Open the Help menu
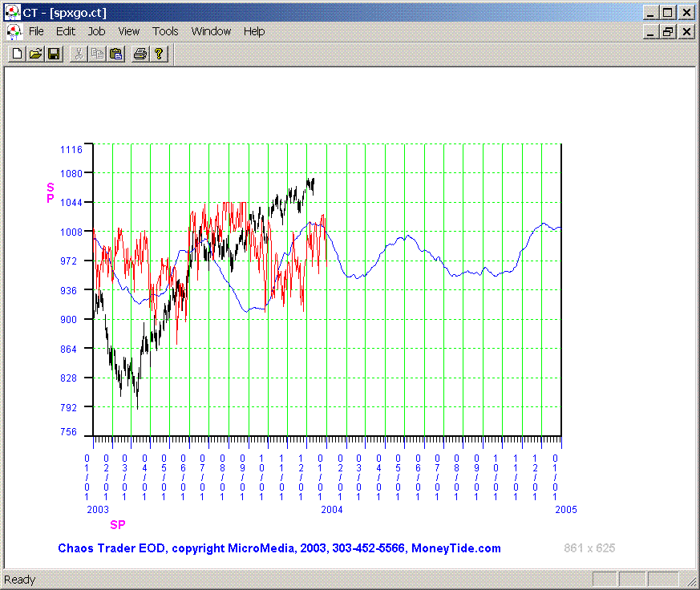 click(254, 31)
